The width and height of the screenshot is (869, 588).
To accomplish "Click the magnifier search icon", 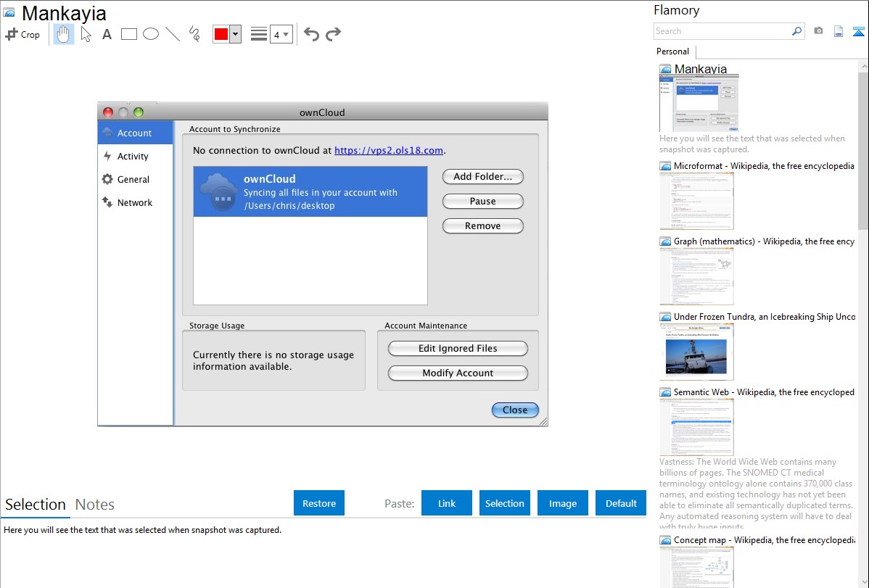I will pos(797,31).
